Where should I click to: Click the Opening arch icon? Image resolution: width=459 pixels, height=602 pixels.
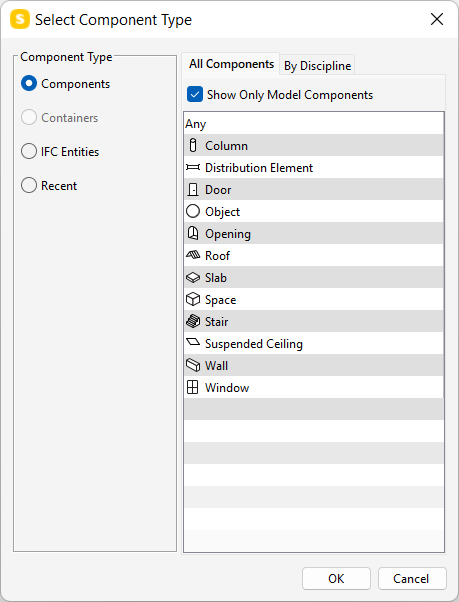193,233
